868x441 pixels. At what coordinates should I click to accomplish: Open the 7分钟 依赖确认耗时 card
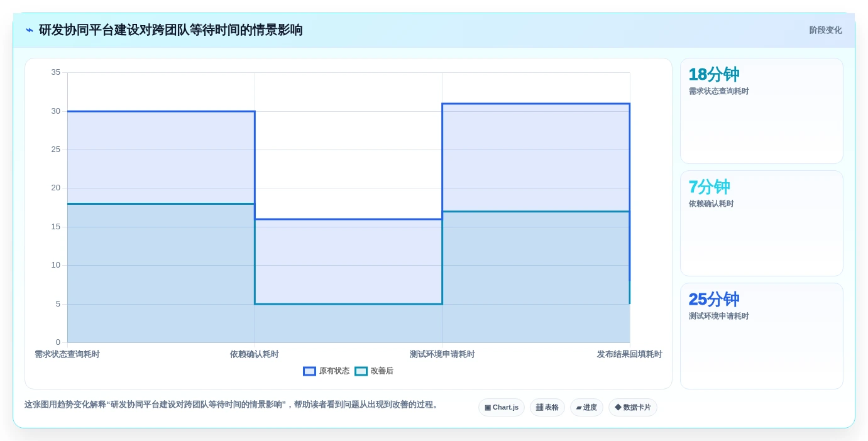(x=762, y=223)
